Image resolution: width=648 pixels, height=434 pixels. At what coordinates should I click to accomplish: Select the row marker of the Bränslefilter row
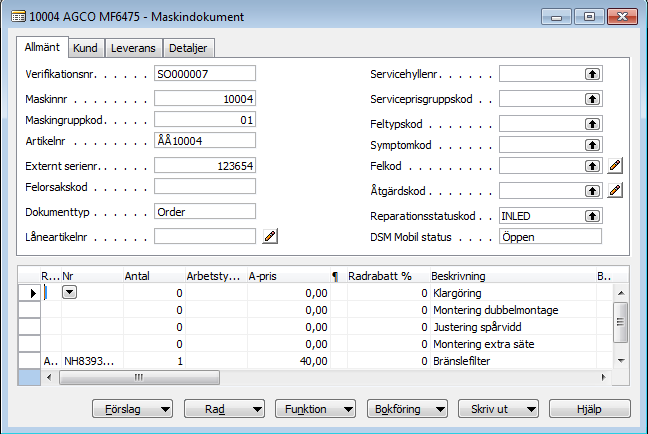tap(29, 360)
